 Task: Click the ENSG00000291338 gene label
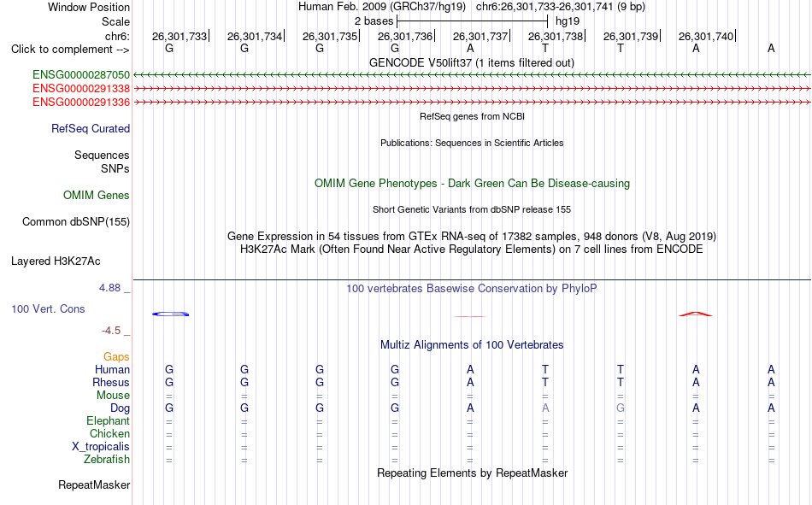click(81, 88)
